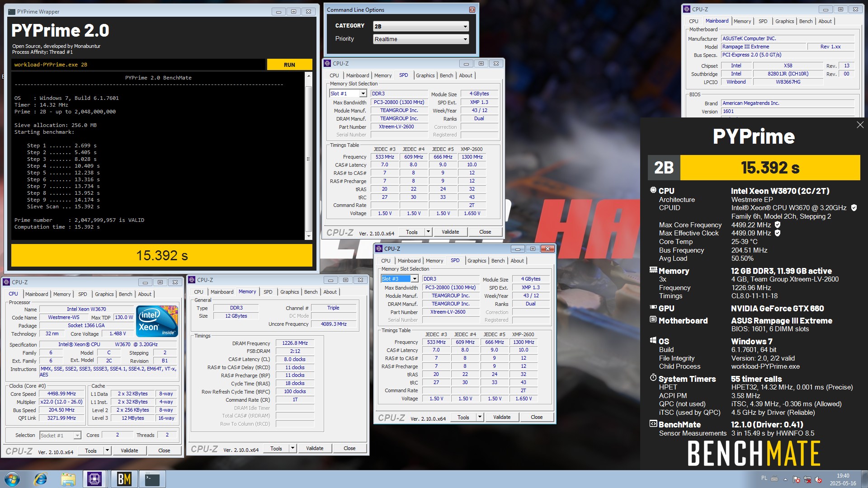Click the Rampage III Extreme model field
This screenshot has width=868, height=488.
(x=764, y=47)
